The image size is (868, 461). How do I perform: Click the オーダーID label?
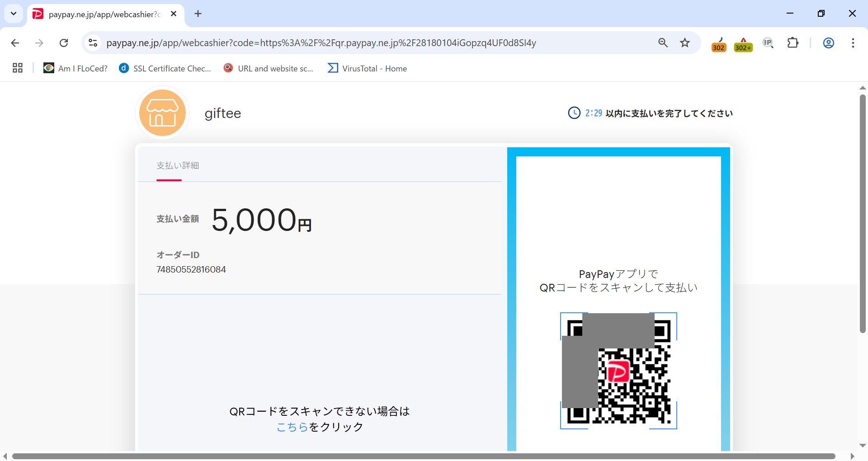(x=178, y=255)
